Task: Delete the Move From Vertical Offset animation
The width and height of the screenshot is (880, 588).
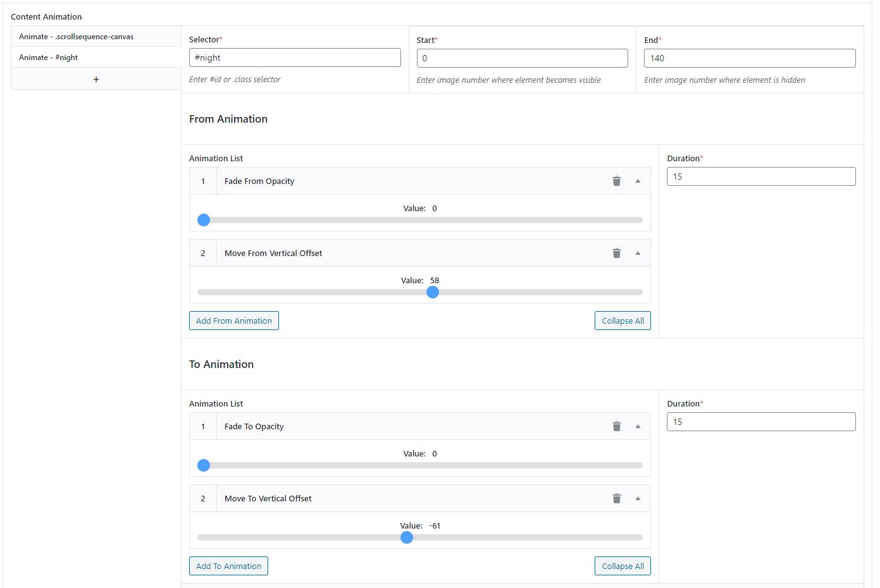Action: (x=617, y=254)
